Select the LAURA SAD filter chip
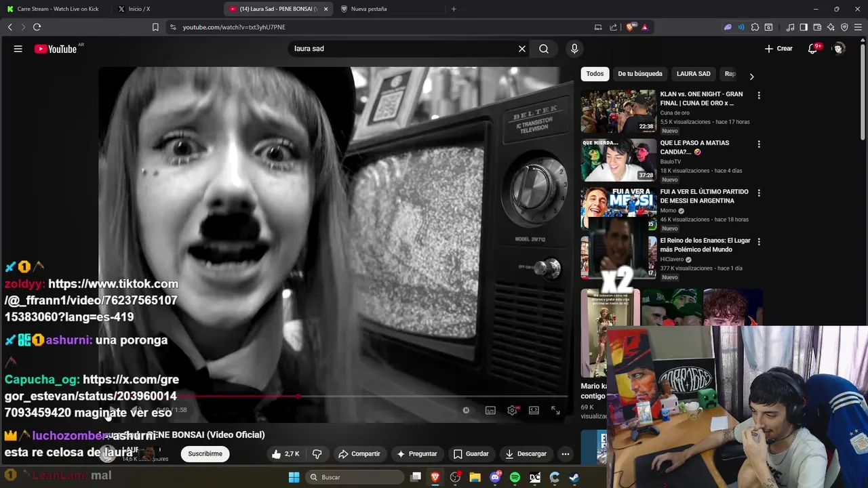Viewport: 868px width, 488px height. pos(693,74)
